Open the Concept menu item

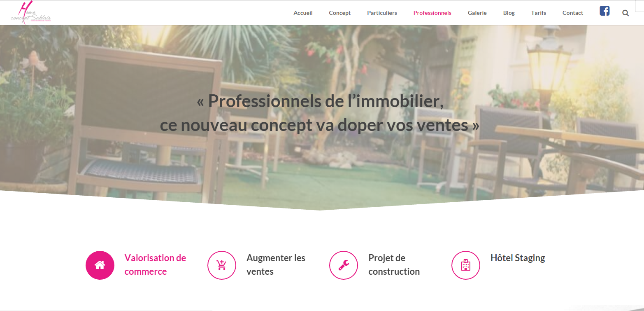340,13
